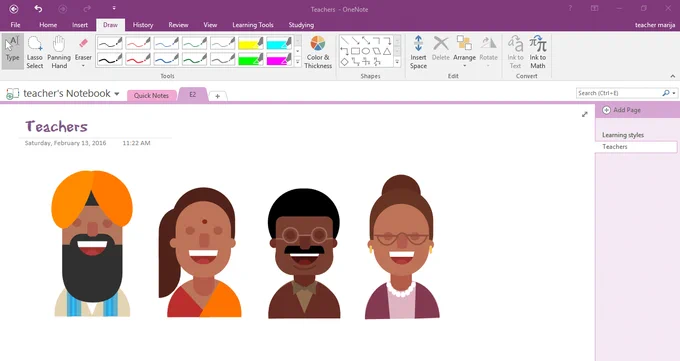The width and height of the screenshot is (680, 361).
Task: Toggle full page view expand icon
Action: point(585,114)
